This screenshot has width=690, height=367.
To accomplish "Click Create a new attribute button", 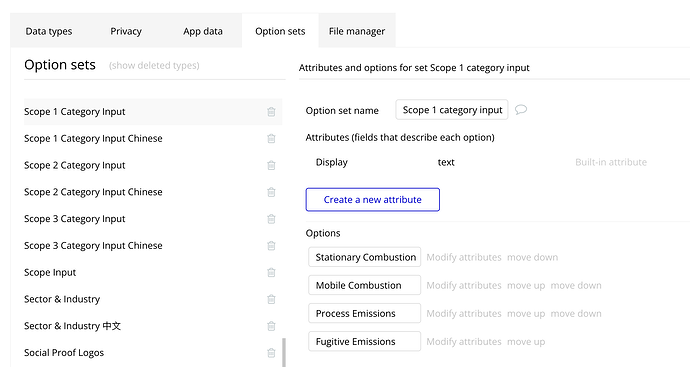I will click(373, 200).
